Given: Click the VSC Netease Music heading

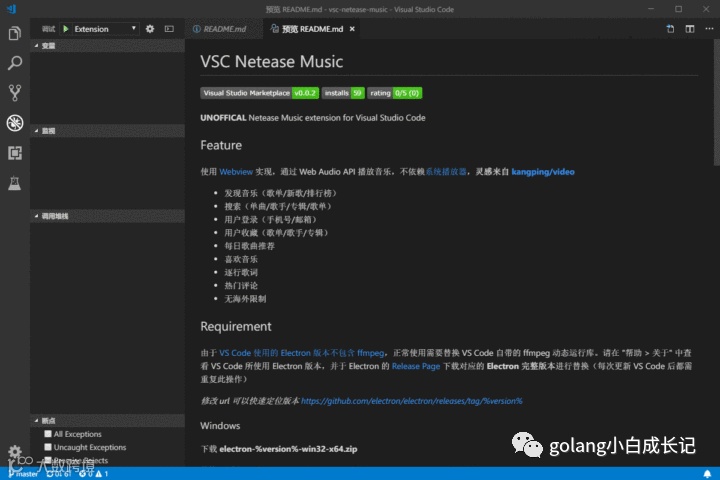Looking at the screenshot, I should tap(271, 62).
